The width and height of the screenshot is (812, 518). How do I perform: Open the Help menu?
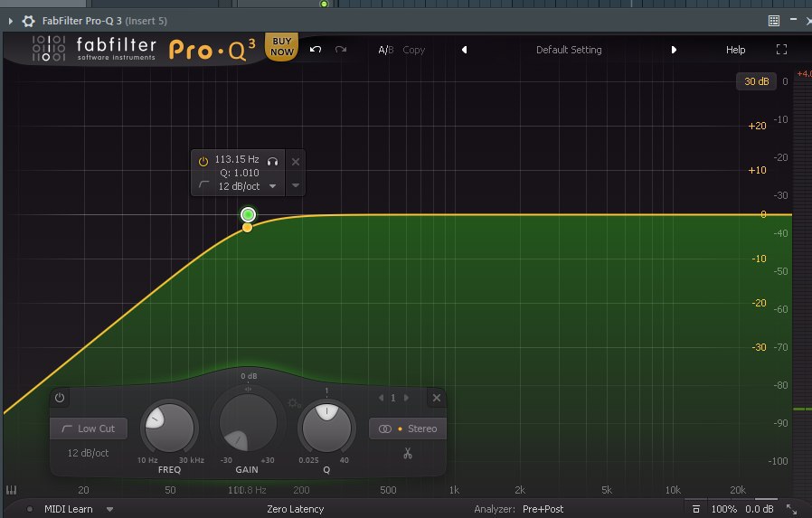tap(735, 50)
